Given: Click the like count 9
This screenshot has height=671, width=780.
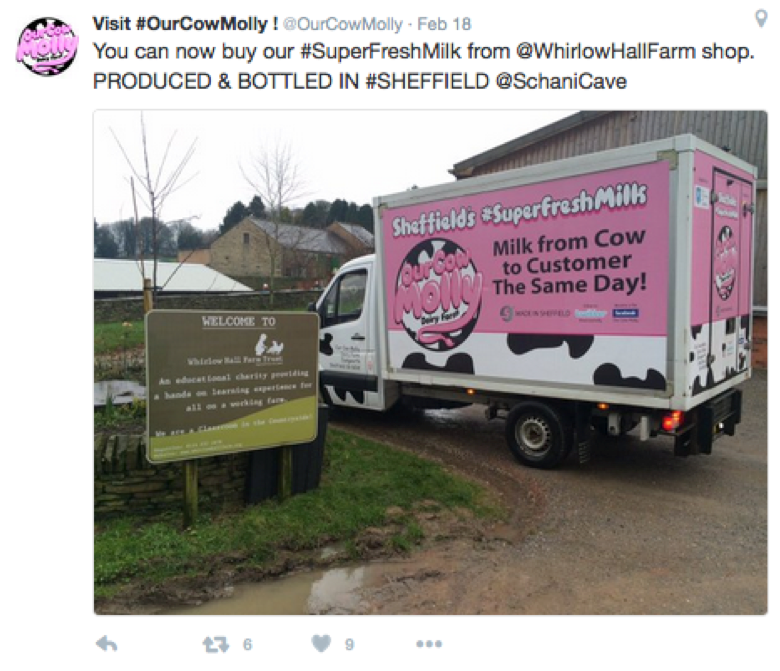Looking at the screenshot, I should click(x=350, y=645).
